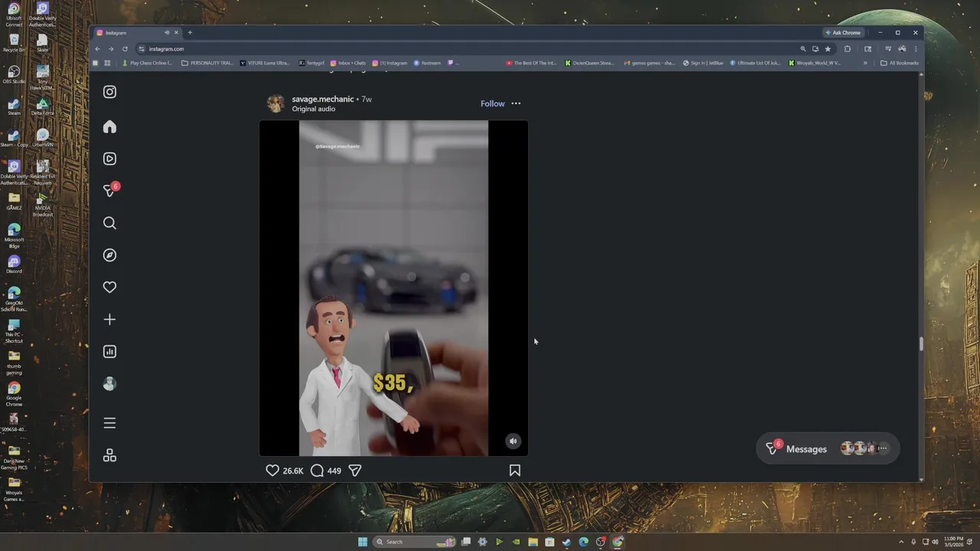Open comments on the post with 449 comments
This screenshot has height=551, width=980.
317,471
